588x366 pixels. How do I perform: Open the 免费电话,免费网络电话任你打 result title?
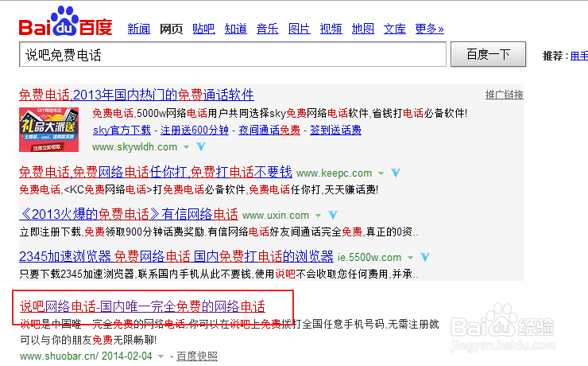156,173
